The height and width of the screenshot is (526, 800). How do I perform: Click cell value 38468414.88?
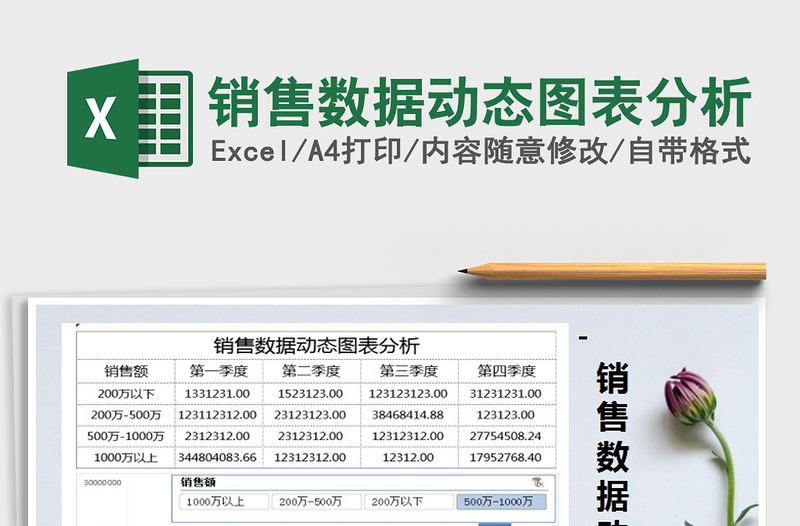point(408,415)
